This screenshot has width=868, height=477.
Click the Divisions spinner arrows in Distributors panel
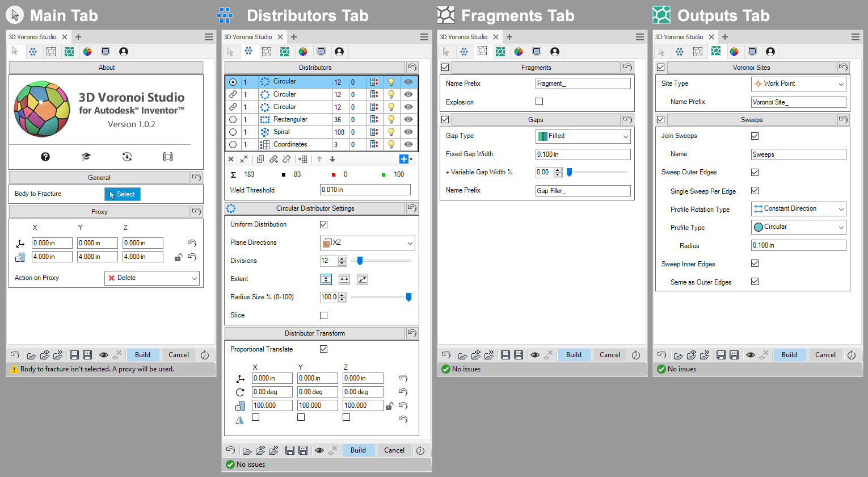pyautogui.click(x=342, y=261)
